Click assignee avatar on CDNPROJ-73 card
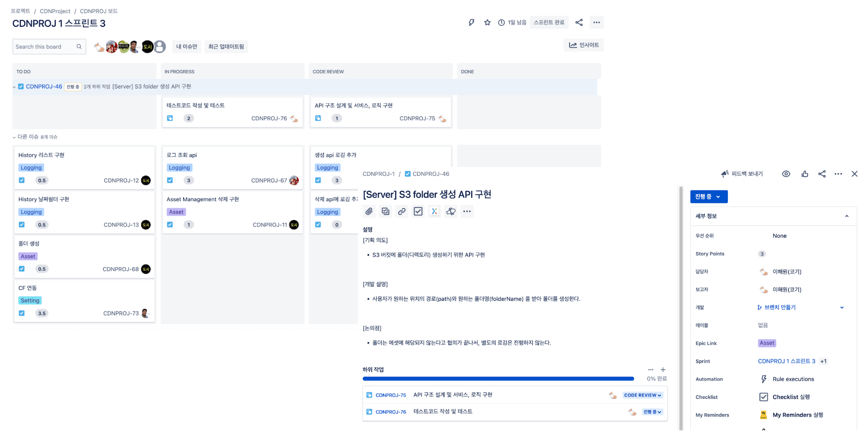Viewport: 868px width, 445px height. [145, 313]
